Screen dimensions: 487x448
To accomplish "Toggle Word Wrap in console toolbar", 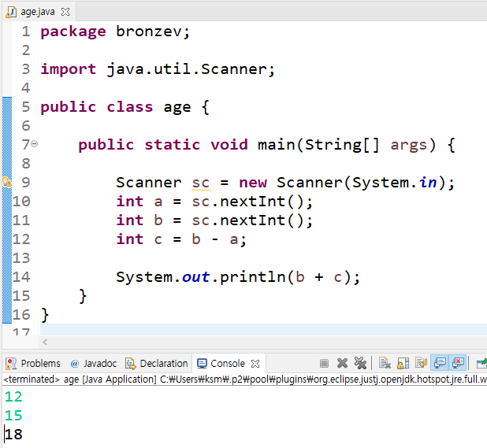I will pyautogui.click(x=421, y=363).
